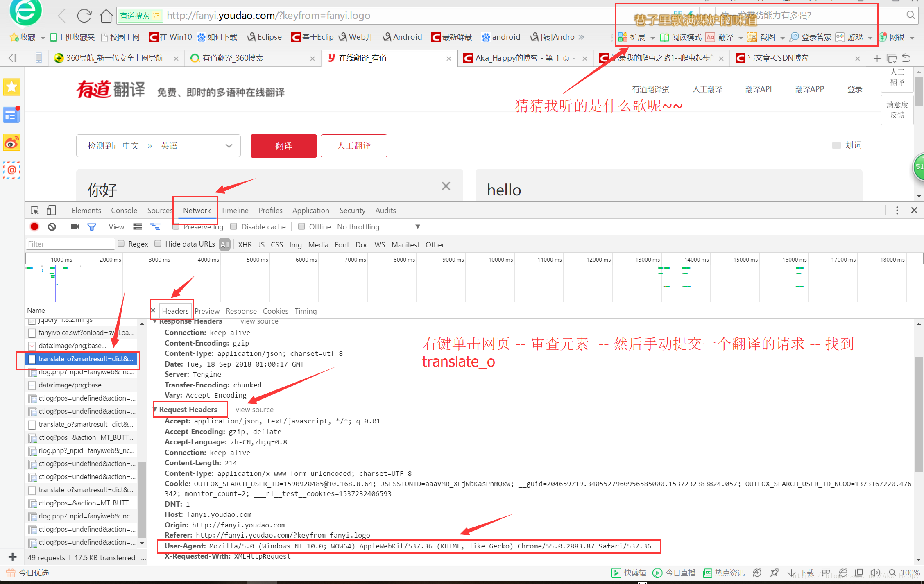Image resolution: width=924 pixels, height=584 pixels.
Task: Switch to the Elements panel
Action: [x=86, y=210]
